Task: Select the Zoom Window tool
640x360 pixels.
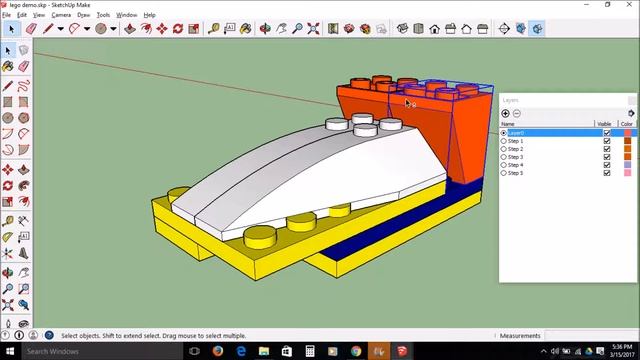Action: tap(24, 289)
